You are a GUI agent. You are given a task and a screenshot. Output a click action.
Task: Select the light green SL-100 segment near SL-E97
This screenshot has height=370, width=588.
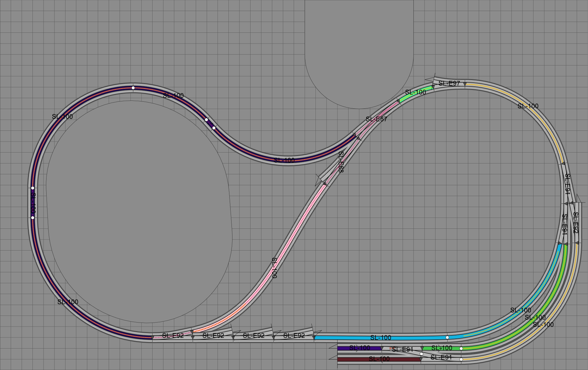pyautogui.click(x=415, y=93)
